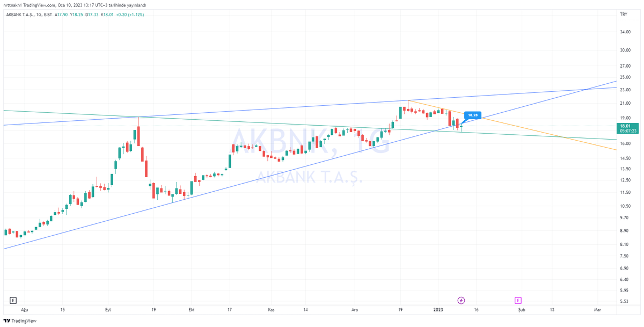644x327 pixels.
Task: Click the 2023 date axis label
Action: coord(438,310)
